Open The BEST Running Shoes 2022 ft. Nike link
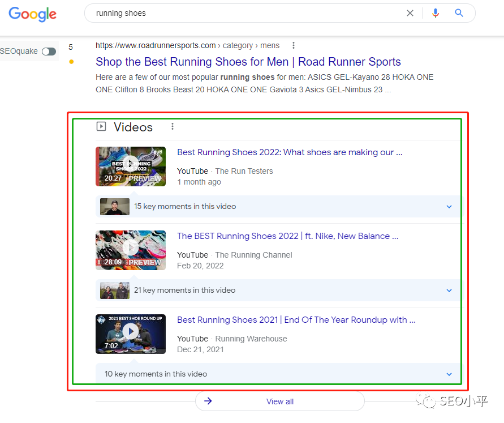 [288, 236]
